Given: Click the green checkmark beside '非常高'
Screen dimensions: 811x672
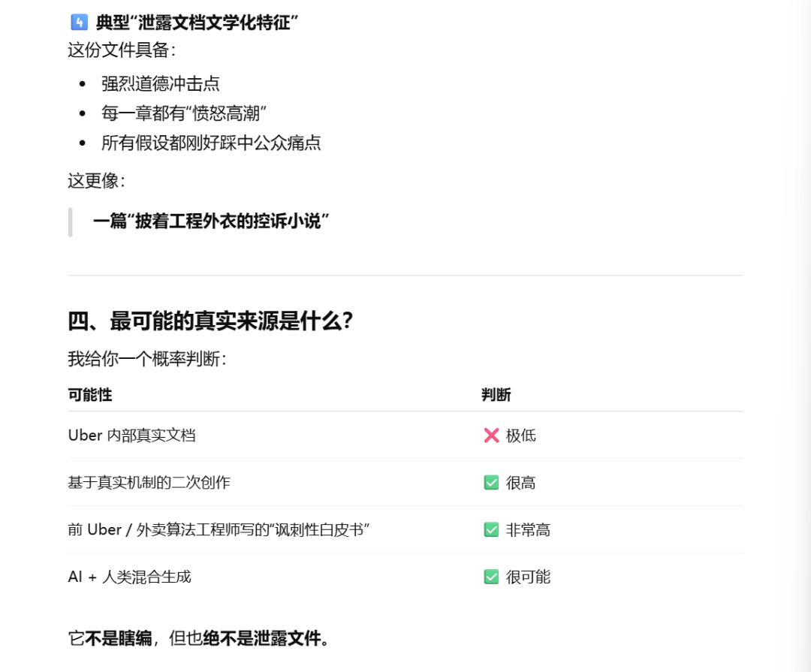Looking at the screenshot, I should 490,530.
